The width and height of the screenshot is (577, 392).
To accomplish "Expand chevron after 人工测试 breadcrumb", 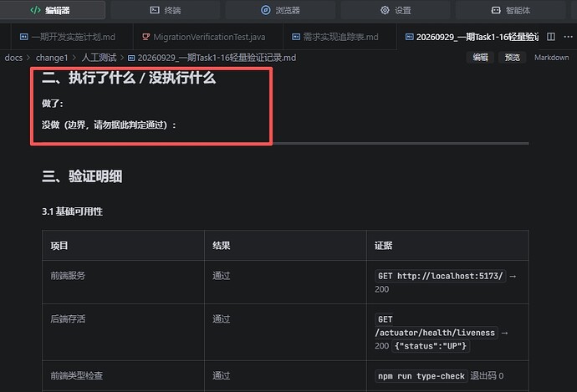I will click(x=122, y=58).
